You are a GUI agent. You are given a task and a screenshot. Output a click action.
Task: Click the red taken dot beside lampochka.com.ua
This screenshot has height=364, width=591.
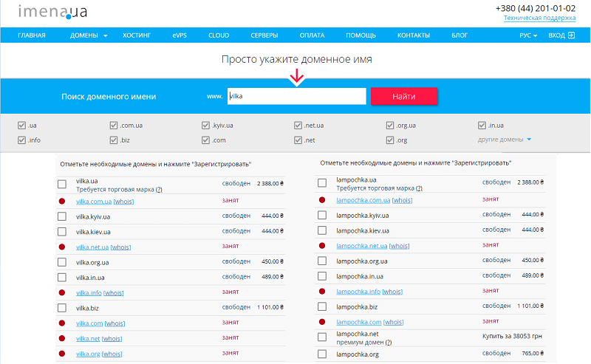point(322,199)
